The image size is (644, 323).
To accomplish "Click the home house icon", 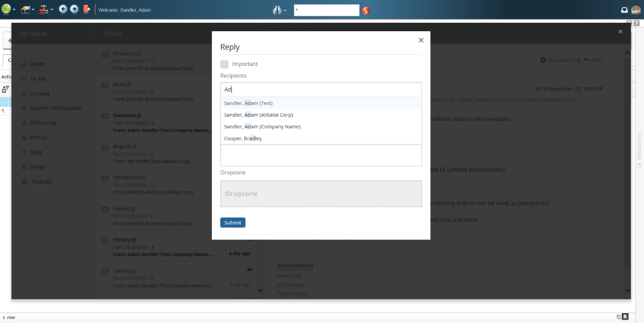I will coord(636,10).
